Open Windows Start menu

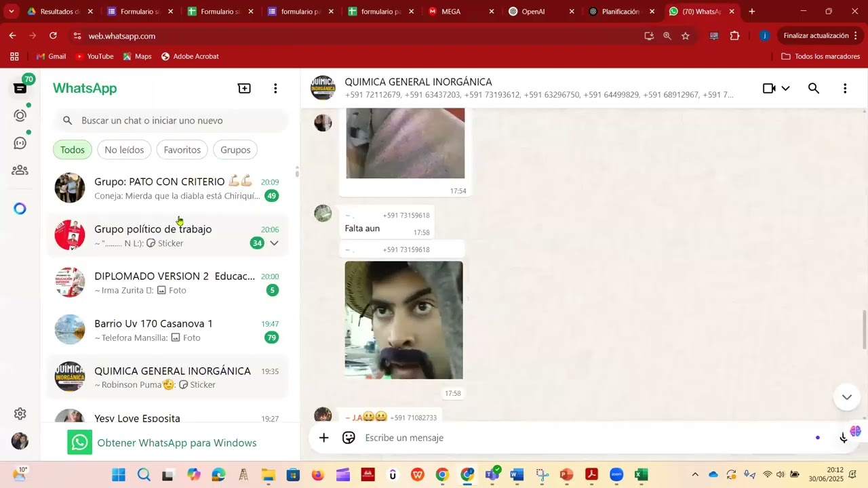pyautogui.click(x=119, y=474)
